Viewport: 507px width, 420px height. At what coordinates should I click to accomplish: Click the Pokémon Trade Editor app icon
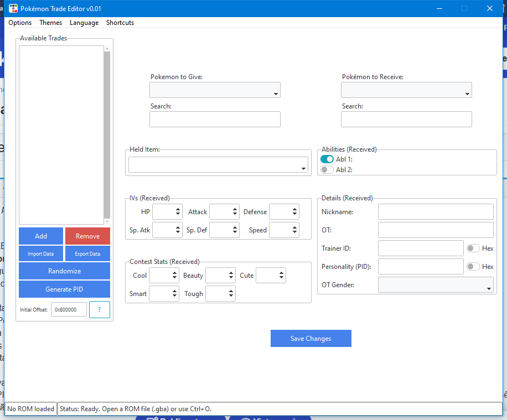point(13,8)
